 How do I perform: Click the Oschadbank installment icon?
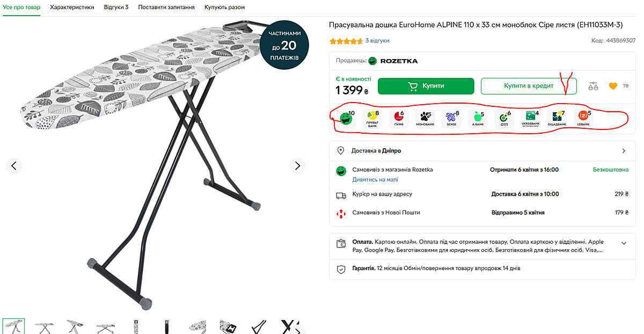(x=557, y=118)
